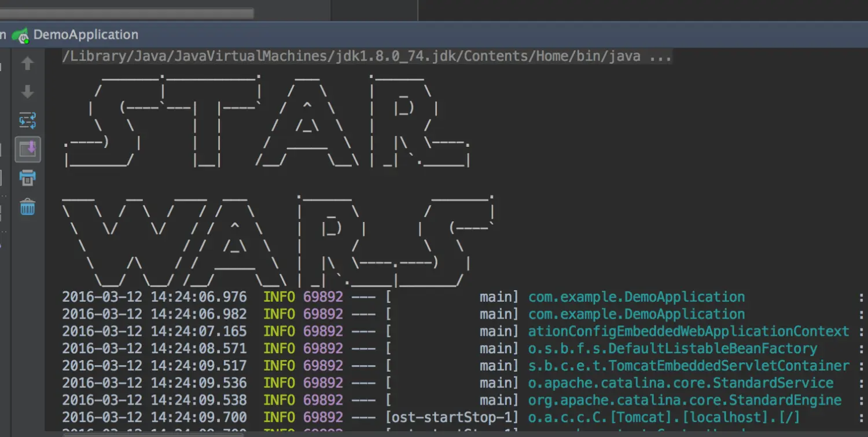Click timestamp 2016-03-12 14:24:09.517
868x437 pixels.
(x=155, y=366)
